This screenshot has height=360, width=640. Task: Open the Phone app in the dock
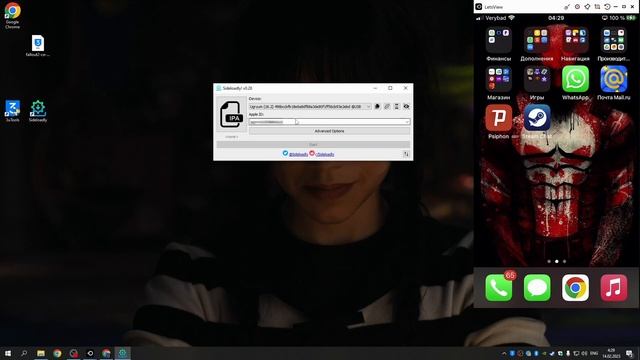pyautogui.click(x=498, y=288)
